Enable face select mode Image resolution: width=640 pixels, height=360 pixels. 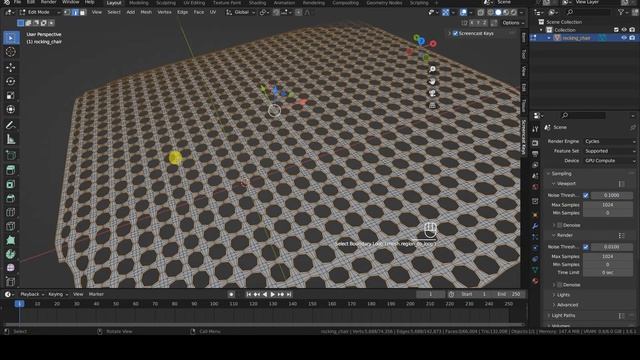click(x=82, y=13)
